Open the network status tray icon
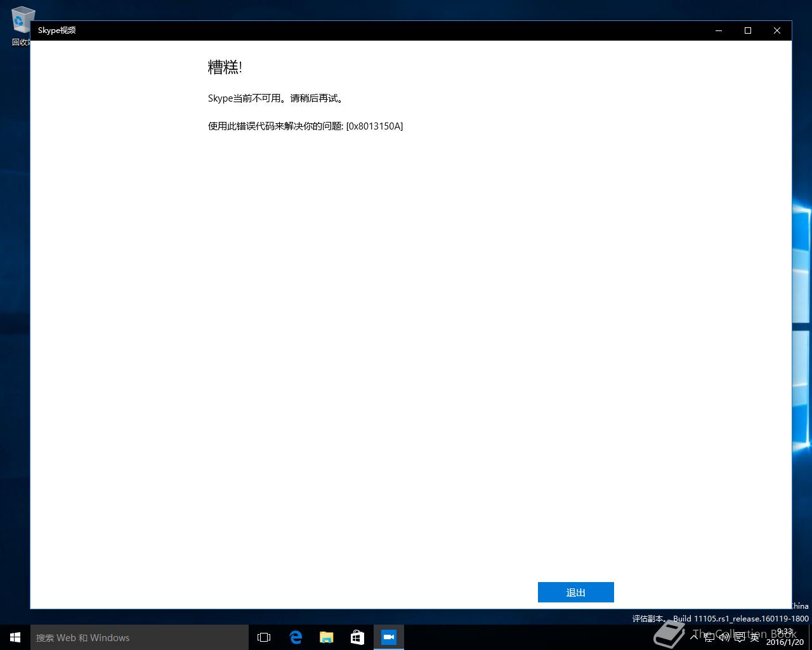The height and width of the screenshot is (650, 812). coord(709,637)
